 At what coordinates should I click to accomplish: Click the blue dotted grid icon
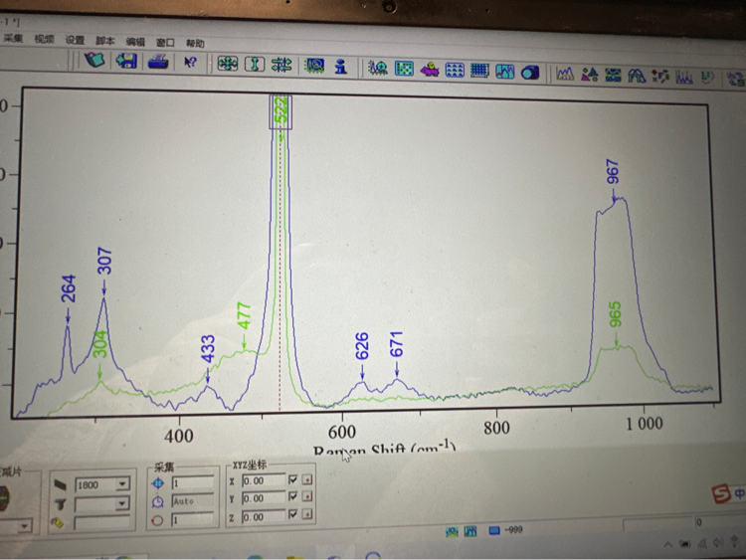[x=455, y=71]
